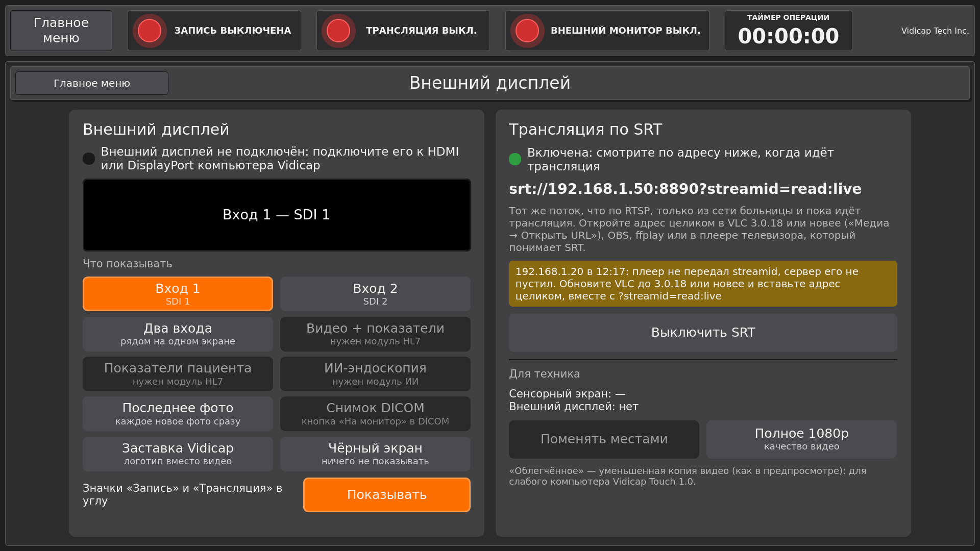The height and width of the screenshot is (551, 980).
Task: Select Вход 2 SDI 2 source
Action: 375,294
